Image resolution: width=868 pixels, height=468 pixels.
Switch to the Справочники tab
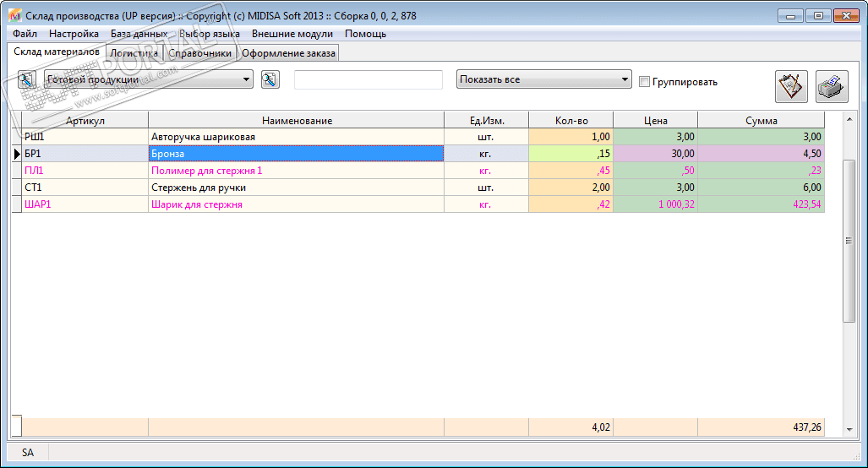[199, 53]
